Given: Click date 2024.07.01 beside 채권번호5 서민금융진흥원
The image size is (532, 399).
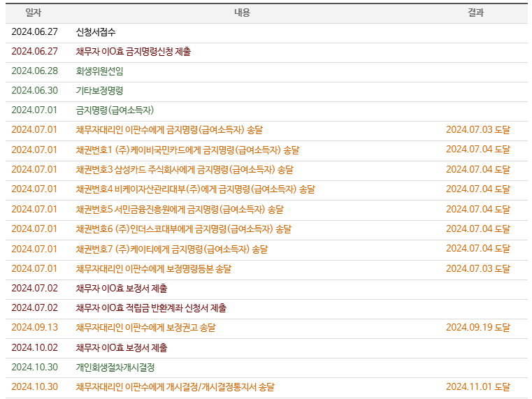Looking at the screenshot, I should point(34,210).
